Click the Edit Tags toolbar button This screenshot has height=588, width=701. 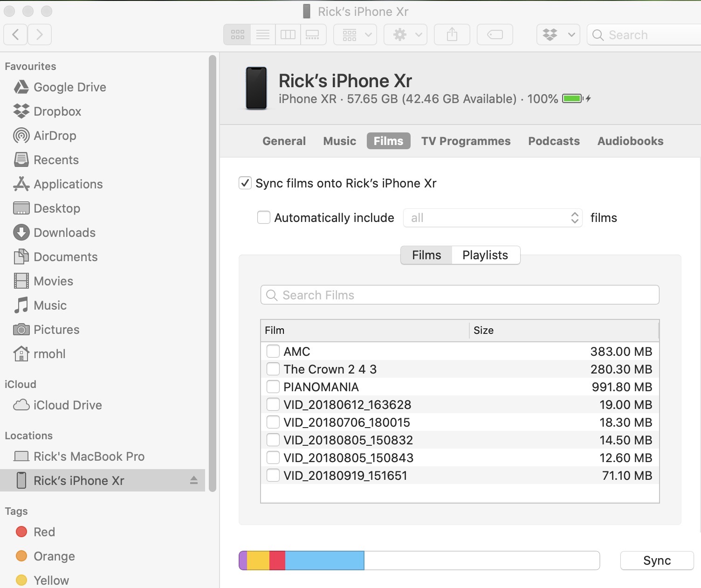point(495,35)
